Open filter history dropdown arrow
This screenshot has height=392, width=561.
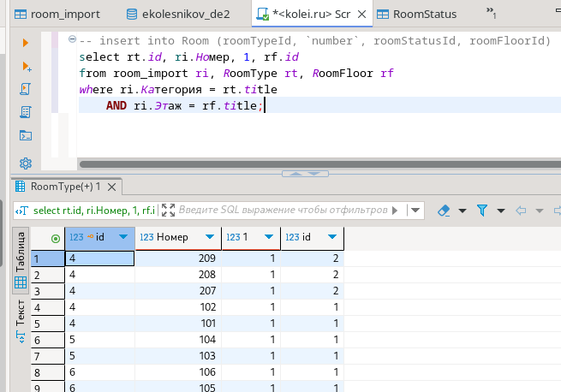415,210
